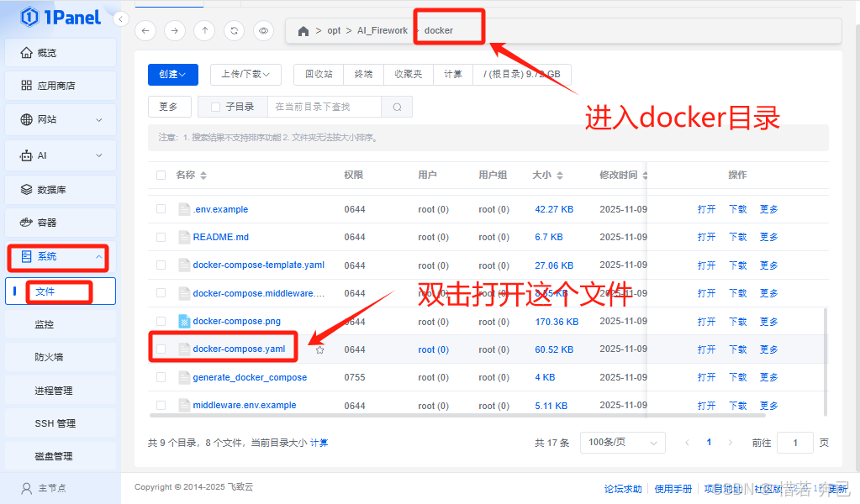This screenshot has height=504, width=860.
Task: Click the .env.example file icon
Action: 184,209
